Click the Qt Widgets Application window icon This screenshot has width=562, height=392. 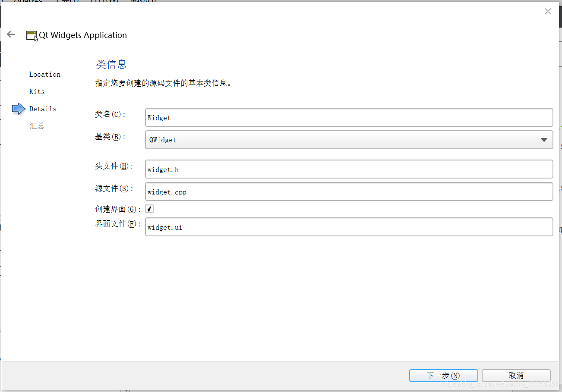click(32, 36)
